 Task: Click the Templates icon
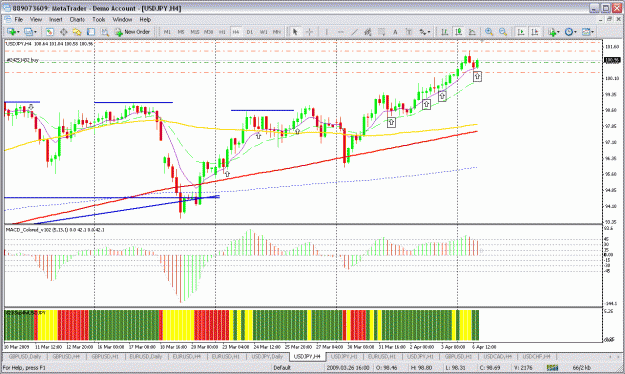click(x=586, y=32)
